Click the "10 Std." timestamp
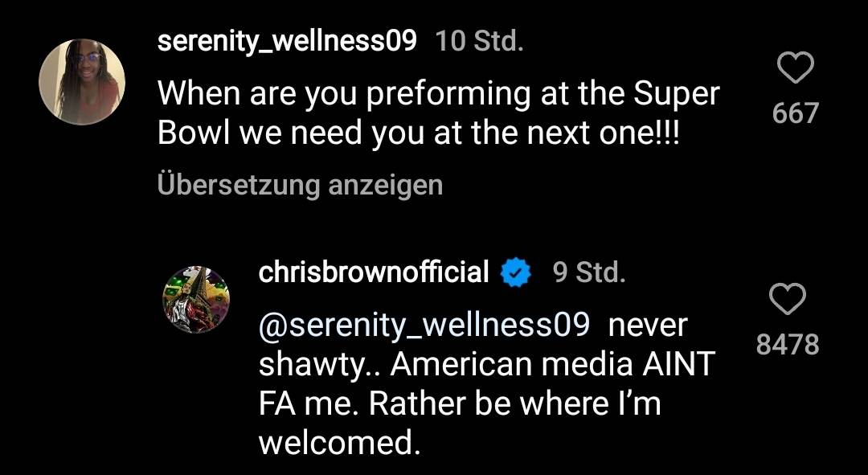Viewport: 868px width, 475px height. click(x=479, y=42)
